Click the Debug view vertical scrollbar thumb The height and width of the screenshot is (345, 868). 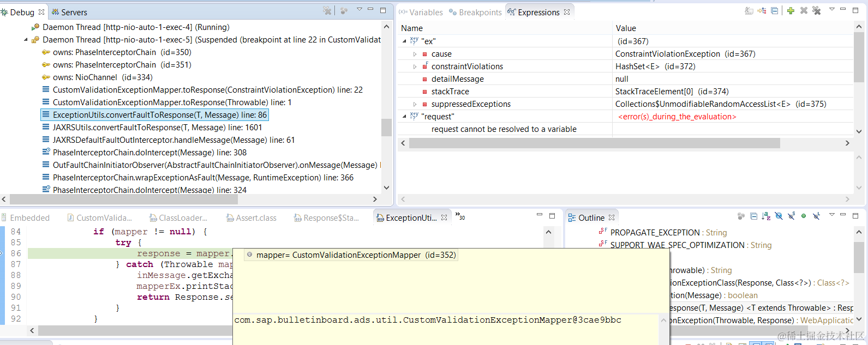pyautogui.click(x=386, y=127)
